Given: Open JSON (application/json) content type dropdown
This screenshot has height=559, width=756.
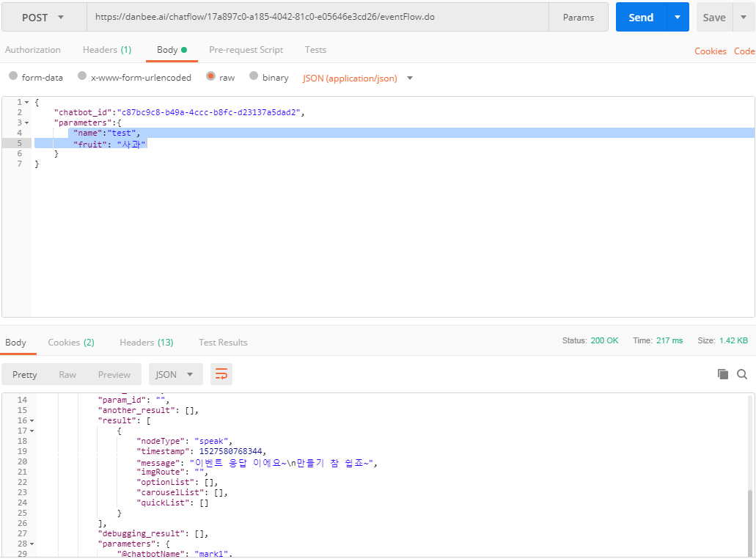Looking at the screenshot, I should click(x=358, y=78).
